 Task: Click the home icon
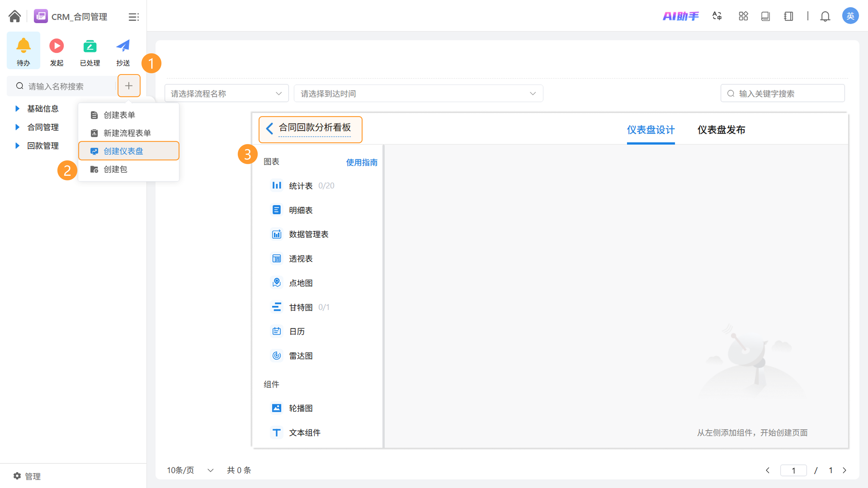pyautogui.click(x=14, y=16)
